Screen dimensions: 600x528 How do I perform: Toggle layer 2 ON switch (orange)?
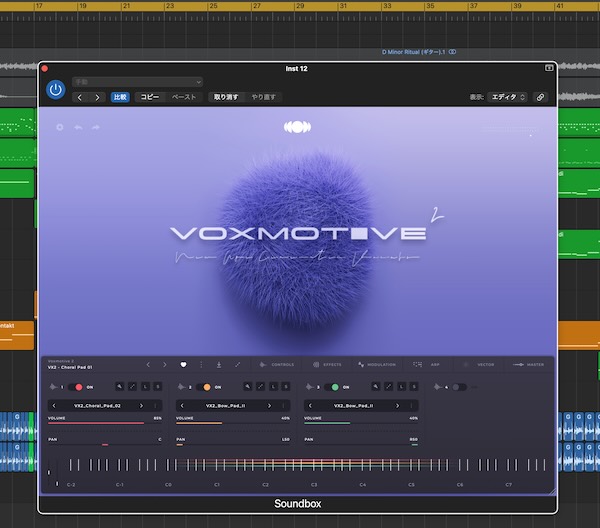204,387
